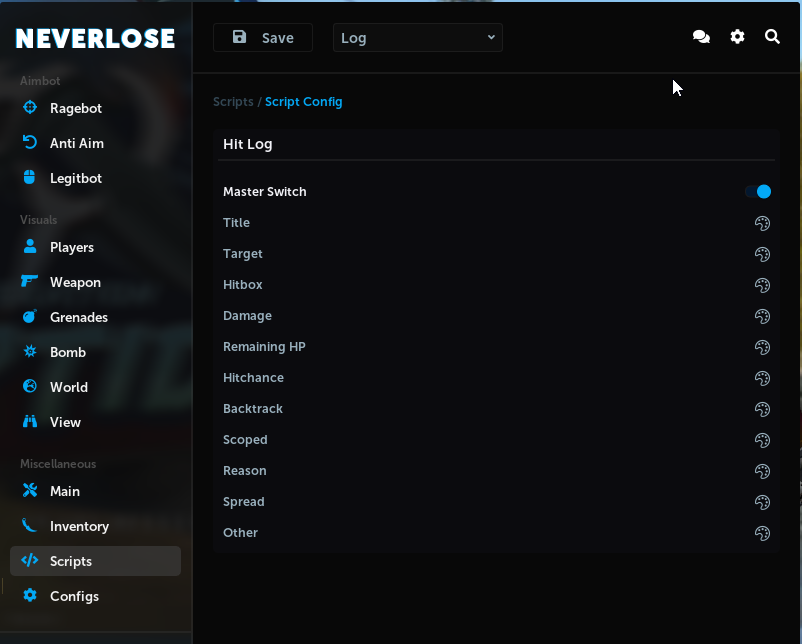Viewport: 802px width, 644px height.
Task: Pick a color for Damage
Action: [x=762, y=316]
